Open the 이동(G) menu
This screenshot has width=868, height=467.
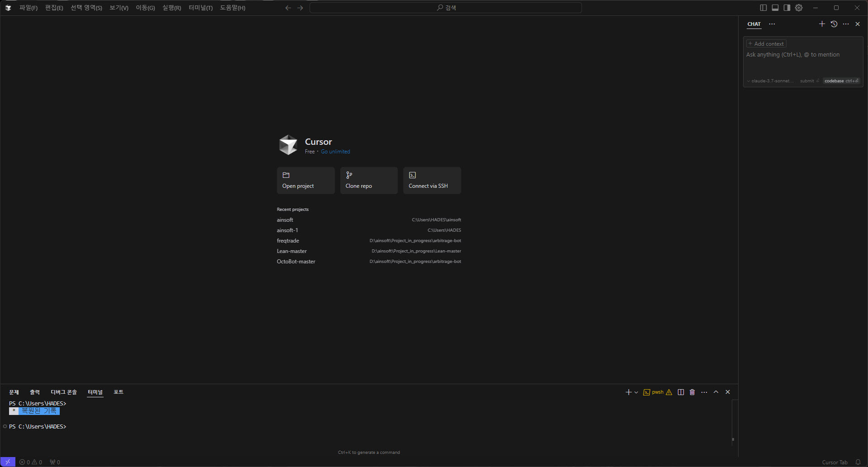145,8
